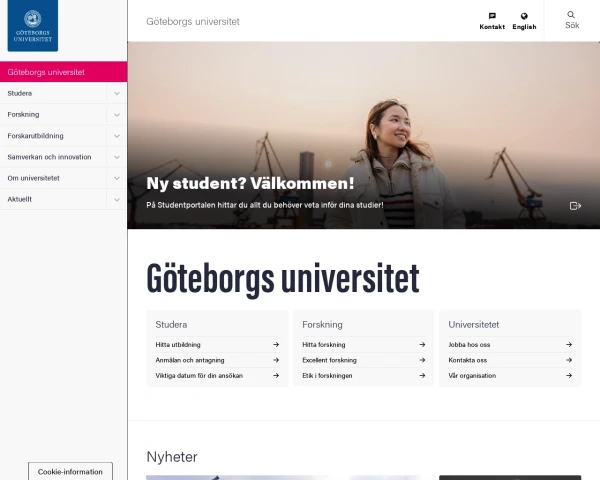Click the Ny student? Välkommen! banner heading
This screenshot has height=480, width=600.
coord(250,183)
